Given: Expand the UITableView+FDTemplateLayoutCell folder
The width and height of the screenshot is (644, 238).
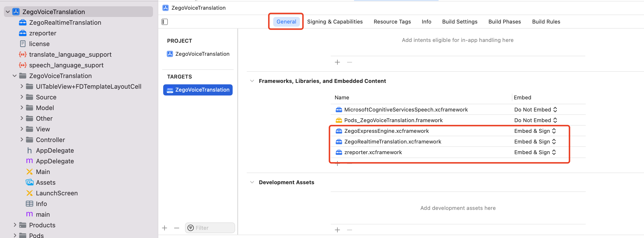Looking at the screenshot, I should coord(22,86).
